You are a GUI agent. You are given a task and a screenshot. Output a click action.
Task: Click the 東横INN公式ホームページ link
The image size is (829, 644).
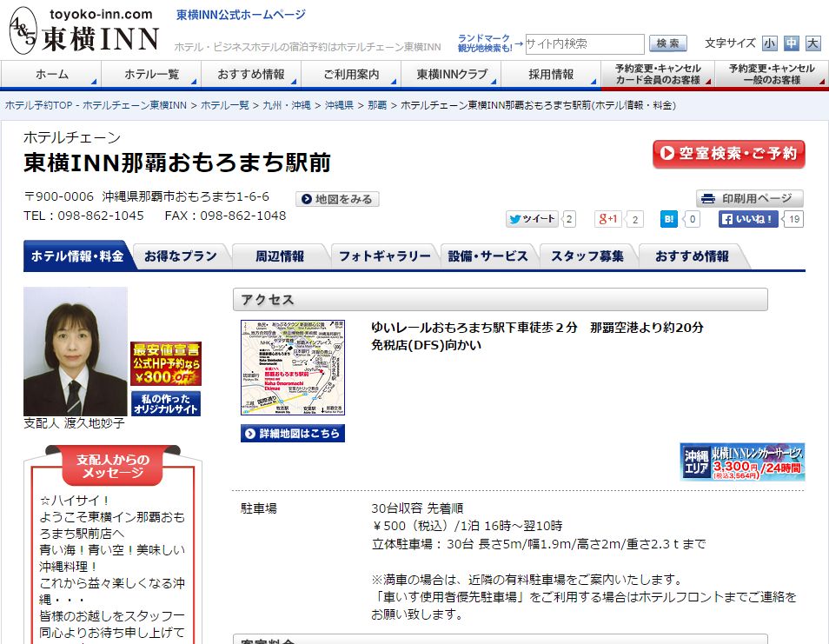click(x=241, y=15)
